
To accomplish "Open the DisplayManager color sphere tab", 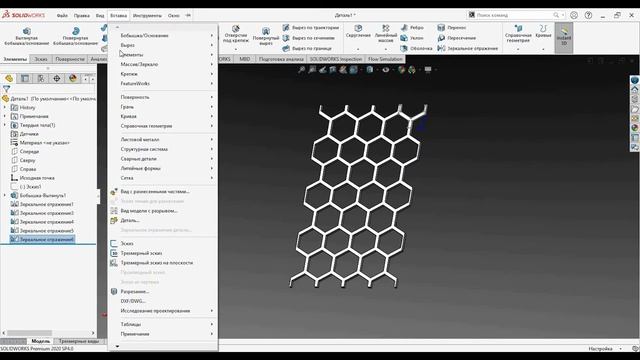I will [73, 78].
